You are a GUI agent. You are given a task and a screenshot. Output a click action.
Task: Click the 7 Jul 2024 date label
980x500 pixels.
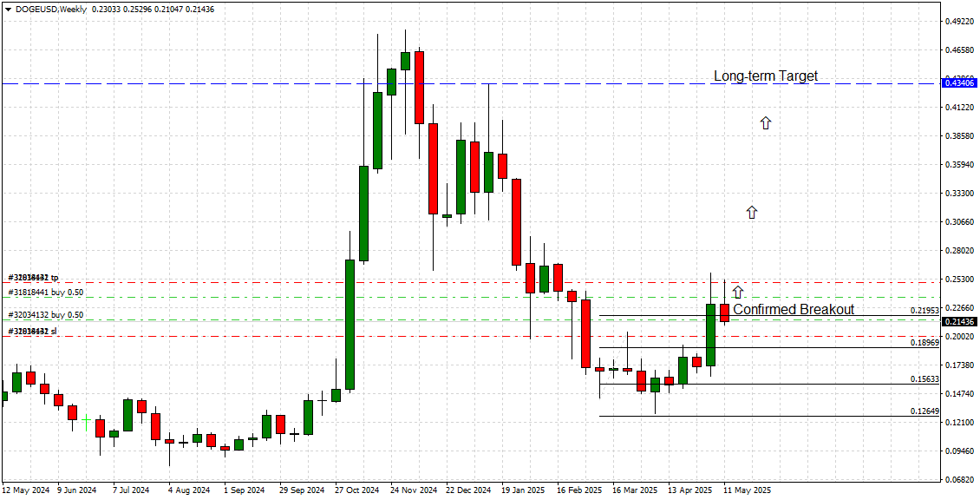click(132, 490)
